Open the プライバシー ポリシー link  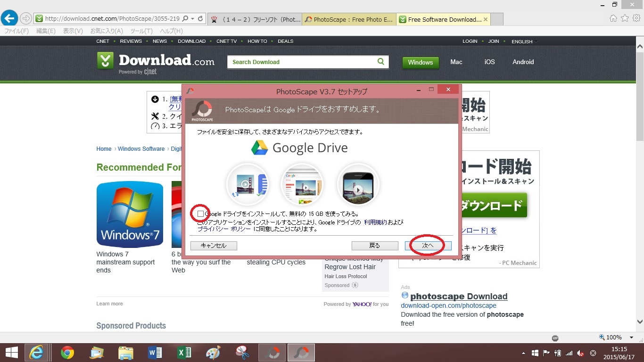tap(224, 229)
